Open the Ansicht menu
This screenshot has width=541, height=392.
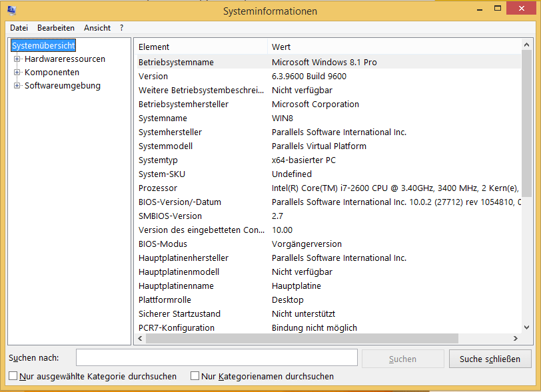97,28
